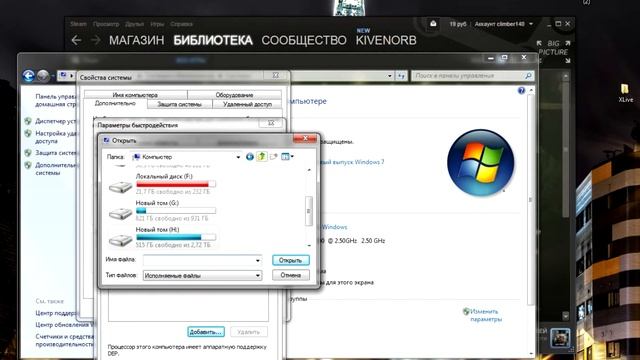
Task: Close the Открыть dialog
Action: coord(305,139)
